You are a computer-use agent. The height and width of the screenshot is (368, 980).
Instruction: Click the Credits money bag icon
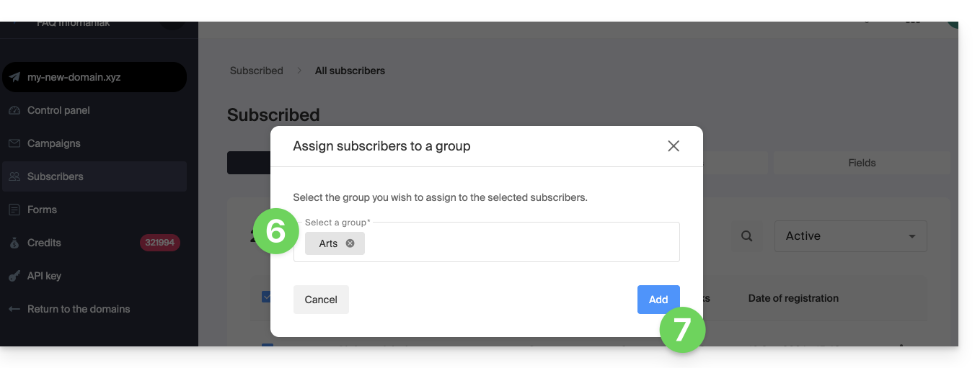pos(14,243)
